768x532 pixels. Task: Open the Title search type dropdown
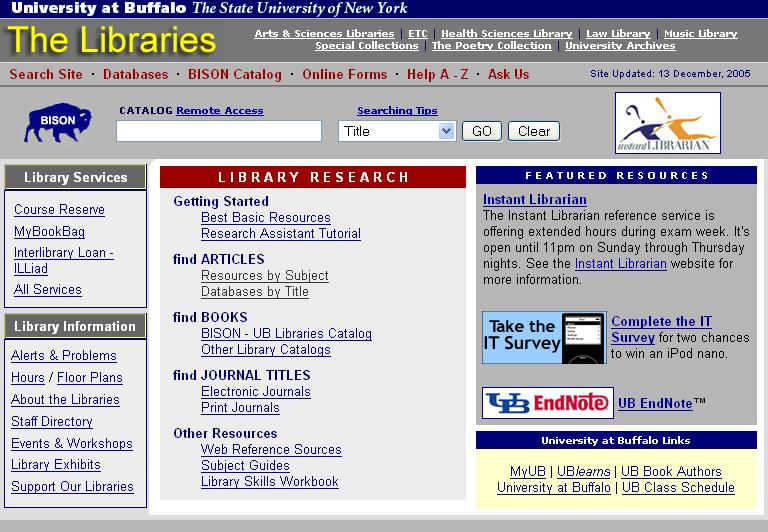pos(397,131)
